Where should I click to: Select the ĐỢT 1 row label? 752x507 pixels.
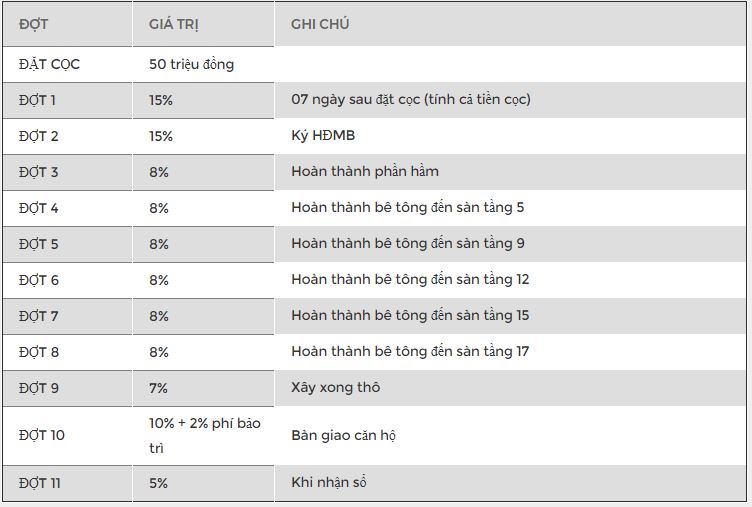click(38, 100)
